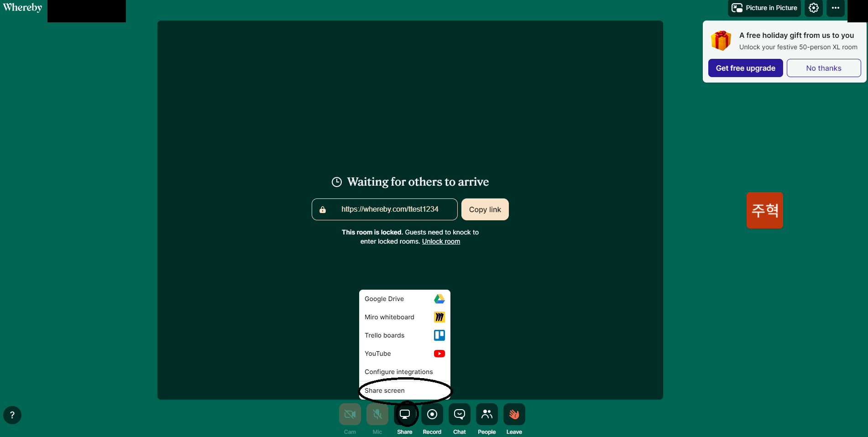Enable Picture in Picture mode
Viewport: 868px width, 437px height.
pyautogui.click(x=764, y=8)
